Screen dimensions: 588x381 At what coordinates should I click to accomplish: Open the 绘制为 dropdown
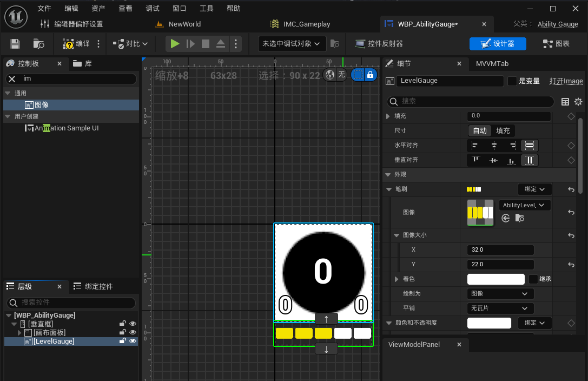point(500,294)
